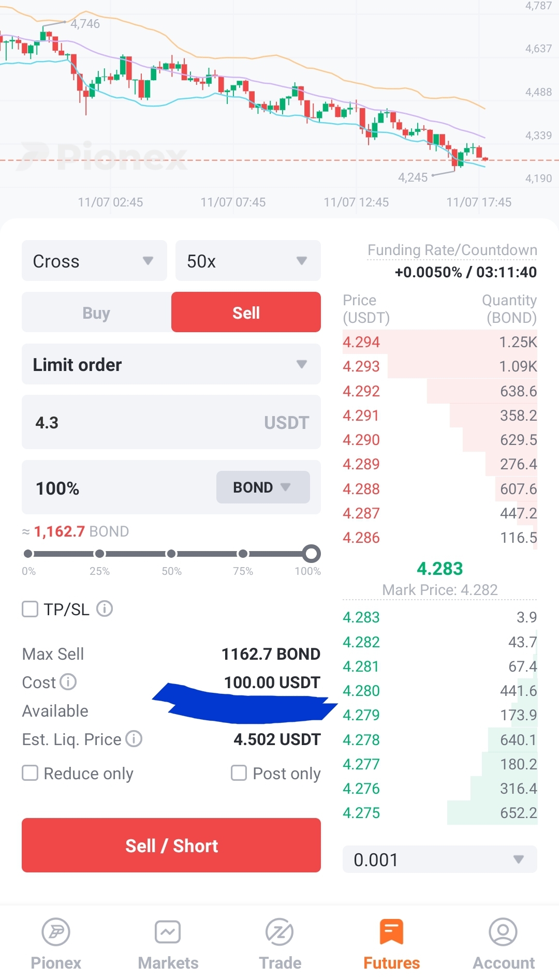Tap the Futures bookmark icon

click(x=391, y=932)
